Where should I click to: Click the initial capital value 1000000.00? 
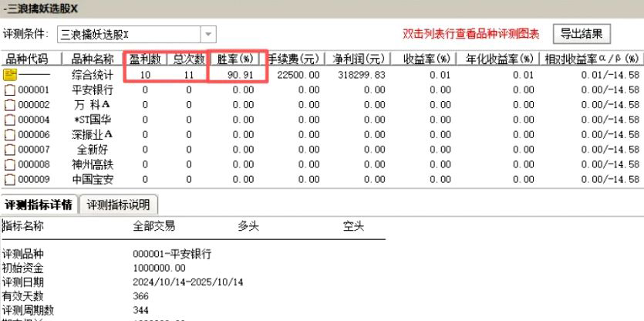pos(160,269)
